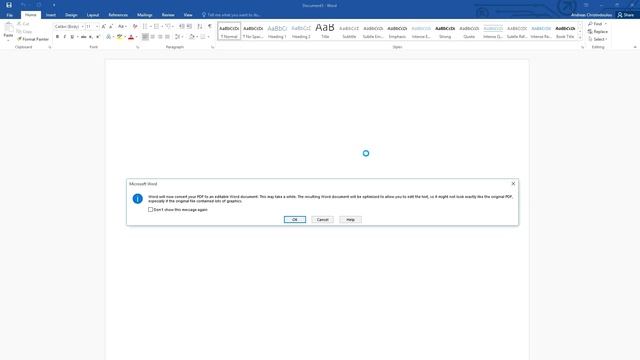Apply the Title style
The width and height of the screenshot is (640, 360).
pyautogui.click(x=325, y=31)
